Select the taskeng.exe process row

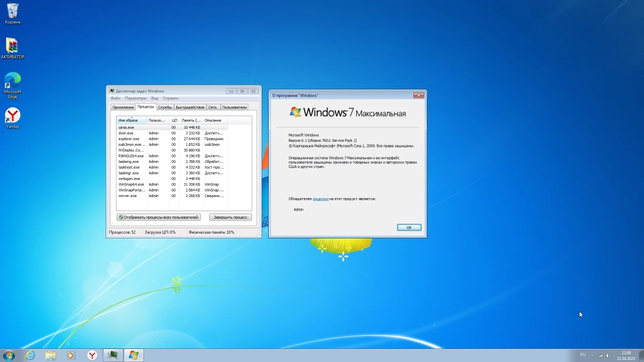[x=172, y=162]
